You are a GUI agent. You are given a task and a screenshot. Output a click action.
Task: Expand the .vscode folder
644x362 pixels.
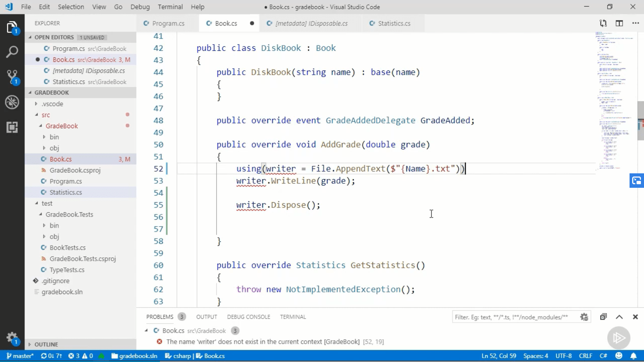point(36,104)
